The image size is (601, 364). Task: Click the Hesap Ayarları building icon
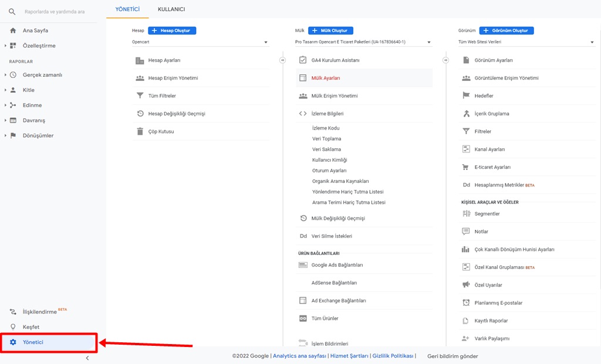(x=140, y=60)
